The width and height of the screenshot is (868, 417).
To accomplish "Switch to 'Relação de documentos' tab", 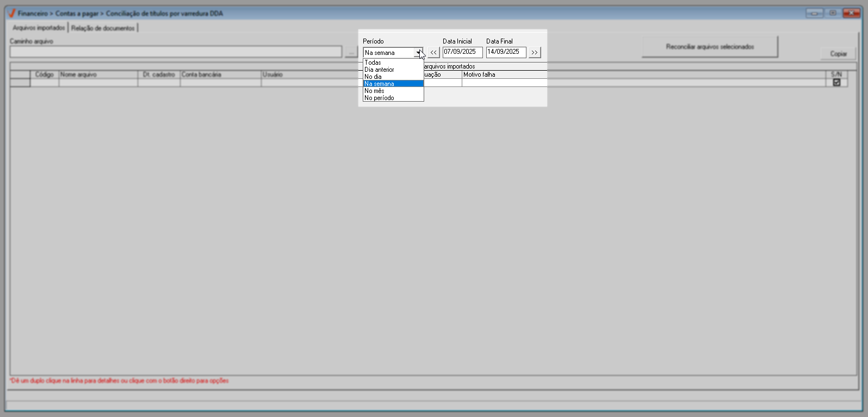I will 103,28.
